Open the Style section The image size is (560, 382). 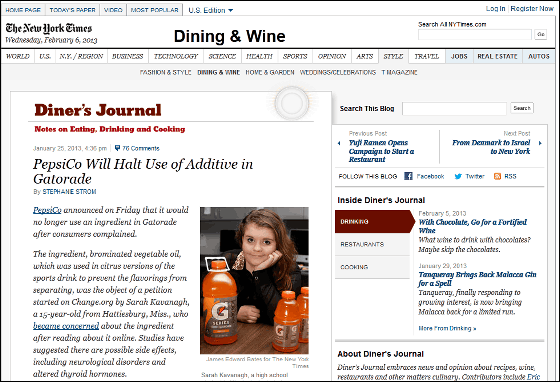click(393, 56)
